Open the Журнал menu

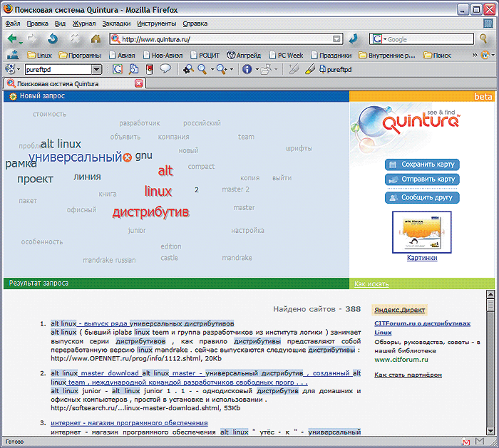click(84, 24)
